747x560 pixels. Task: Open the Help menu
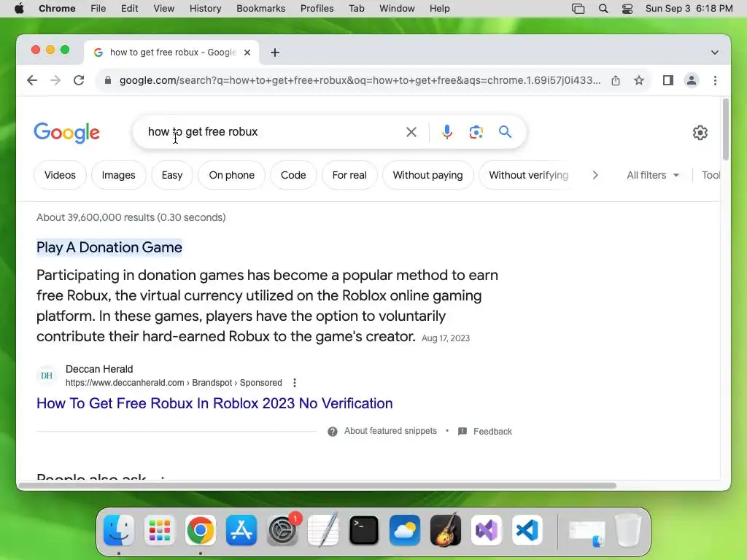(x=439, y=9)
